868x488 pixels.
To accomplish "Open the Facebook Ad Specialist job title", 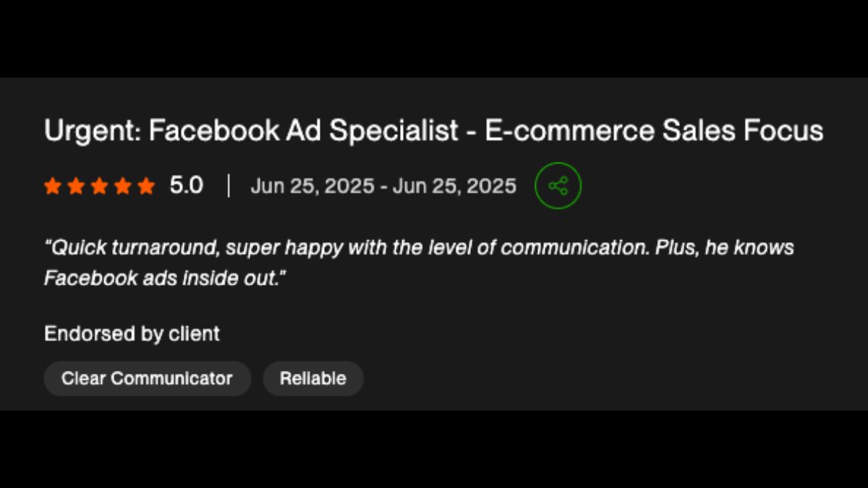I will [433, 131].
